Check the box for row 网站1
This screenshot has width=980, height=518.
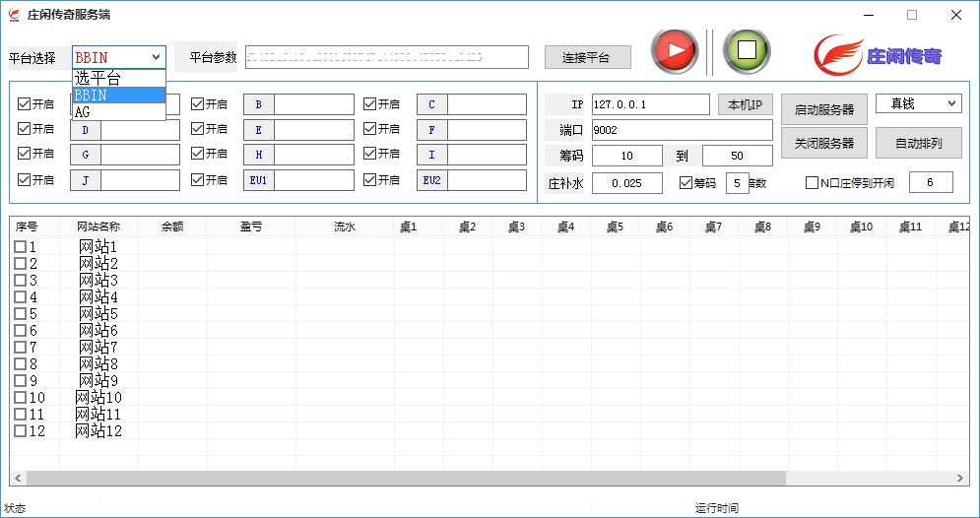pyautogui.click(x=20, y=247)
